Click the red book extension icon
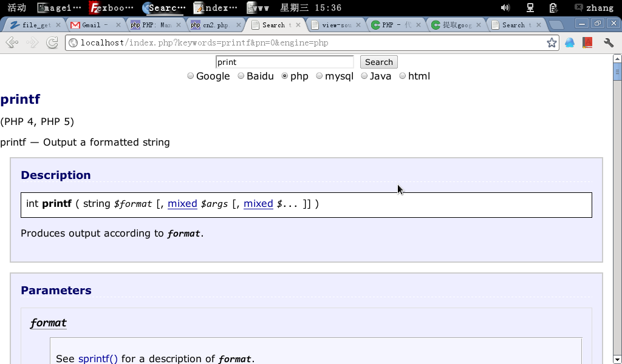Viewport: 622px width, 364px height. 587,43
